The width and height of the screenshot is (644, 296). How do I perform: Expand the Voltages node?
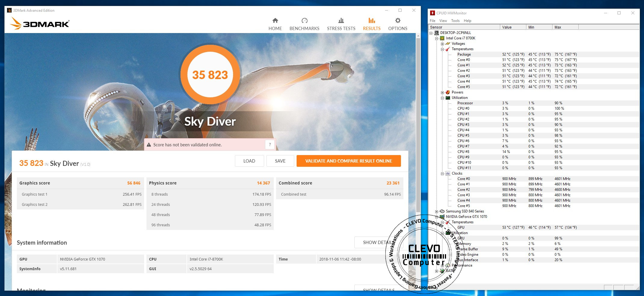(x=442, y=44)
